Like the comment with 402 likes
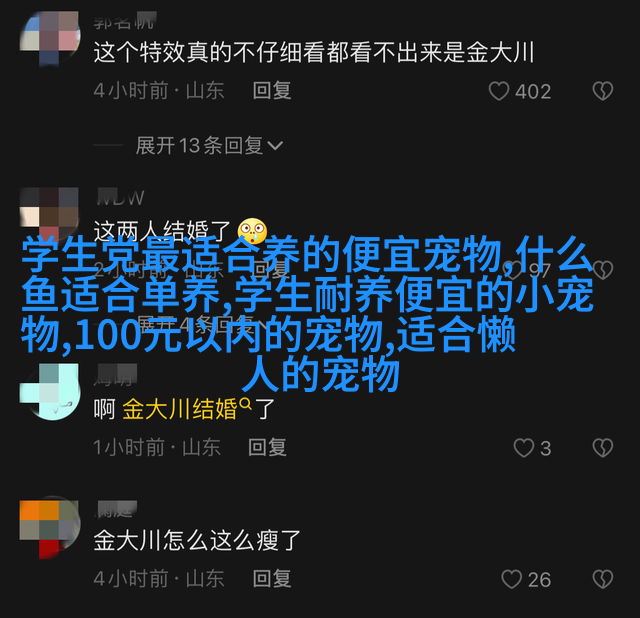 click(x=499, y=91)
